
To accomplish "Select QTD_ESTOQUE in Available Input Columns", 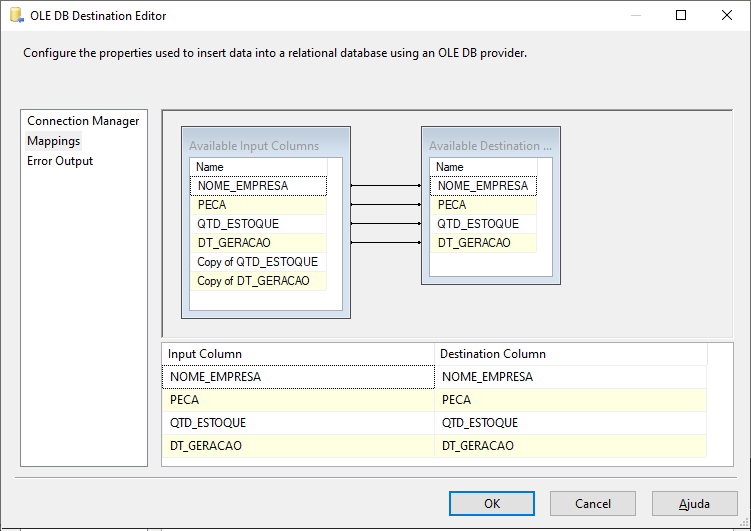I will coord(259,224).
